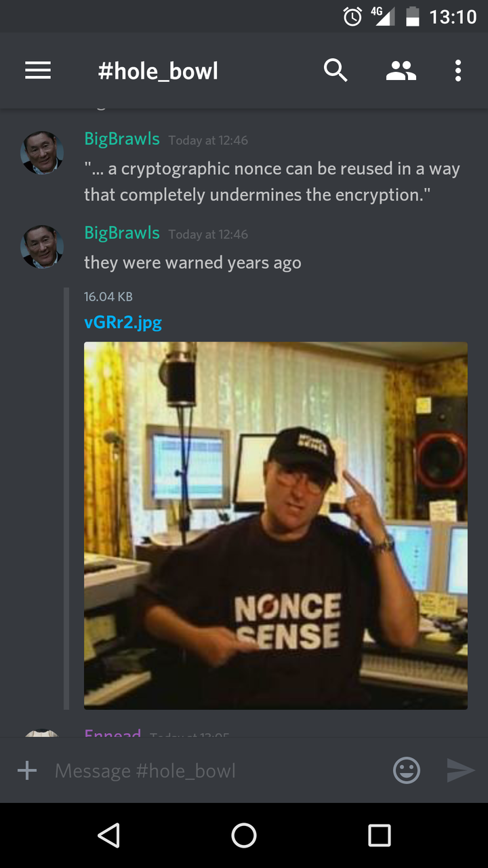The image size is (488, 868).
Task: Select BigBrawls username above 'they were warned'
Action: [x=122, y=233]
